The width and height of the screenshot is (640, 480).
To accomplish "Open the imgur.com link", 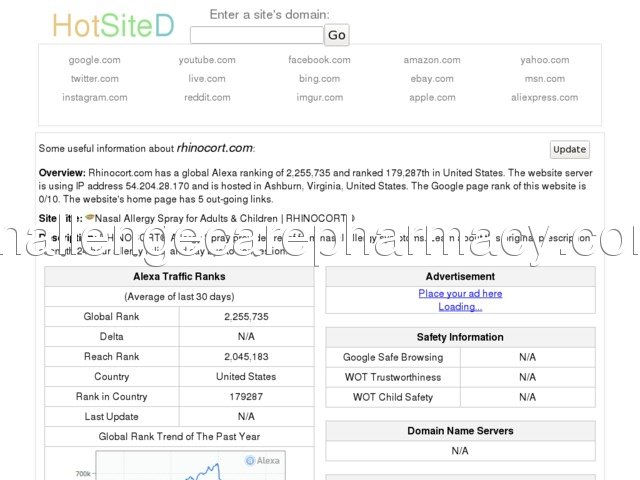I will click(319, 98).
